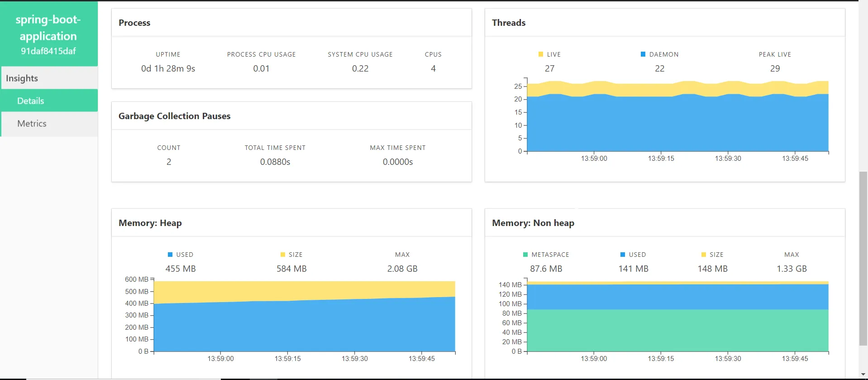Click the yellow SIZE heap legend swatch
Image resolution: width=868 pixels, height=380 pixels.
pyautogui.click(x=283, y=255)
